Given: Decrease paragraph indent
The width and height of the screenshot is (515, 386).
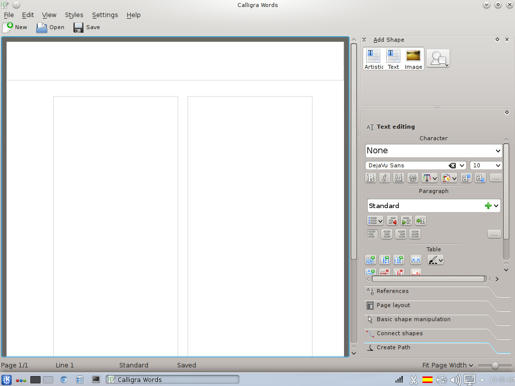Looking at the screenshot, I should click(x=392, y=221).
